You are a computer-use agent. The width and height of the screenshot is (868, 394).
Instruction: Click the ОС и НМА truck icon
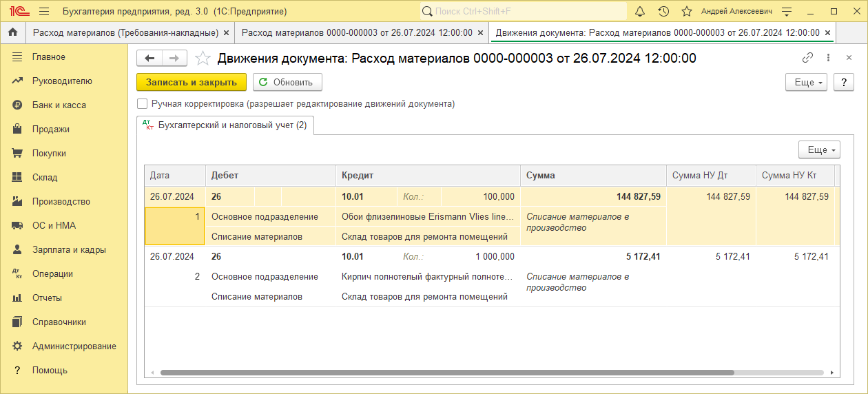click(x=18, y=225)
